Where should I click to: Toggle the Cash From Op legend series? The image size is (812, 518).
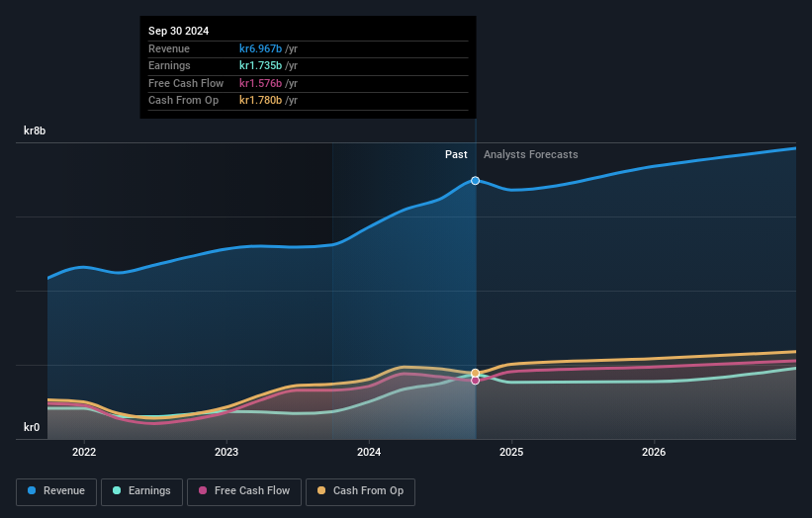coord(360,491)
